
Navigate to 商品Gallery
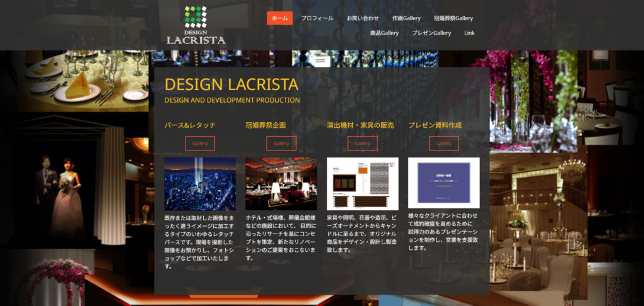[384, 33]
